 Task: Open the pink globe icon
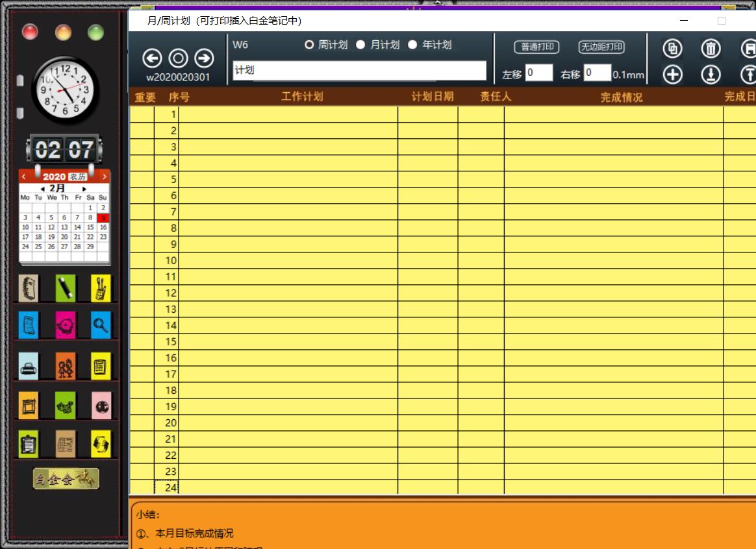101,406
